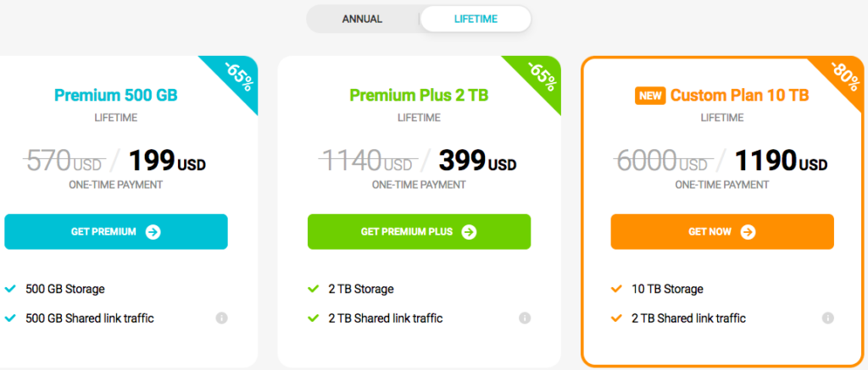Click the blue -65% discount ribbon

click(237, 76)
